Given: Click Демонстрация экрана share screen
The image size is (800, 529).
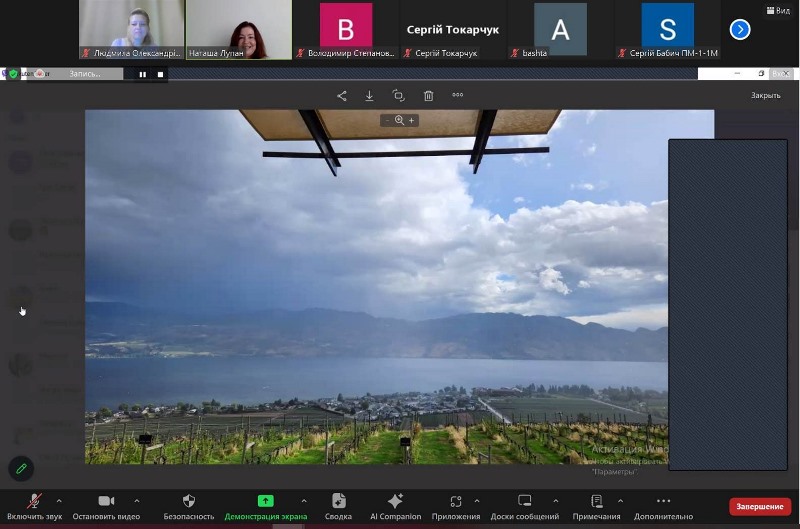Looking at the screenshot, I should [x=266, y=507].
